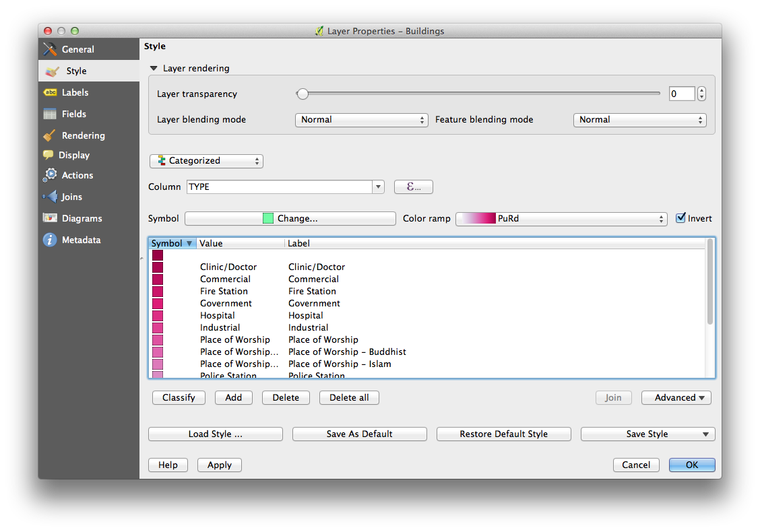Select the Style tab in sidebar
The image size is (760, 532).
[76, 71]
